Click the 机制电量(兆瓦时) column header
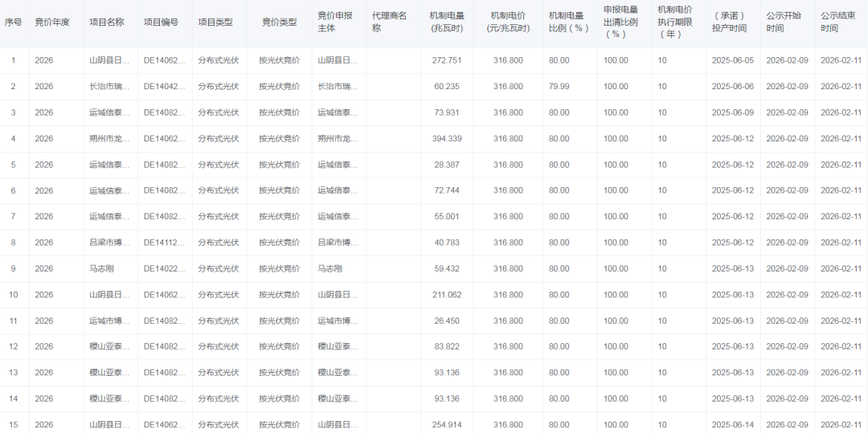868x433 pixels. 447,22
